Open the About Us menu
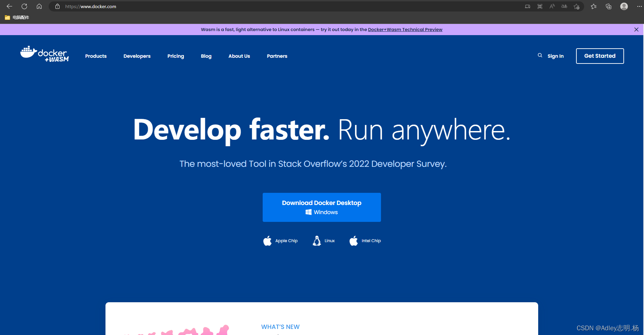This screenshot has width=644, height=335. click(239, 56)
